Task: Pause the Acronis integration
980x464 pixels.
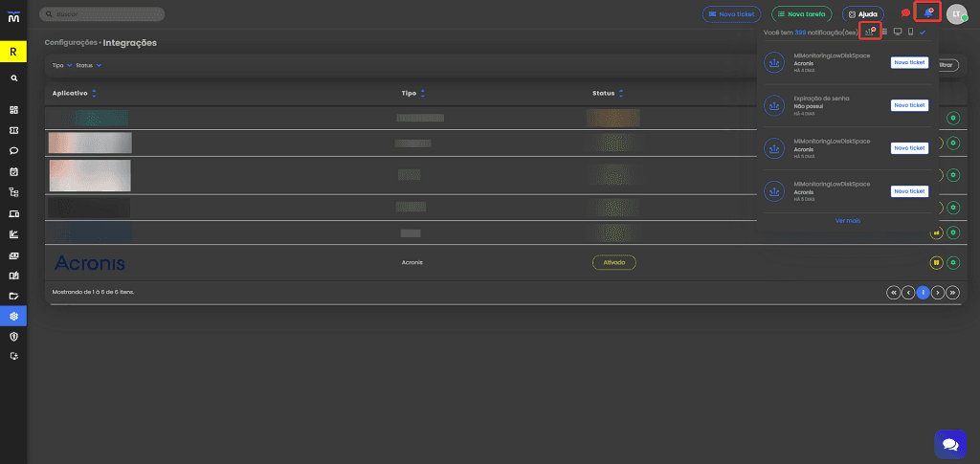Action: tap(936, 263)
